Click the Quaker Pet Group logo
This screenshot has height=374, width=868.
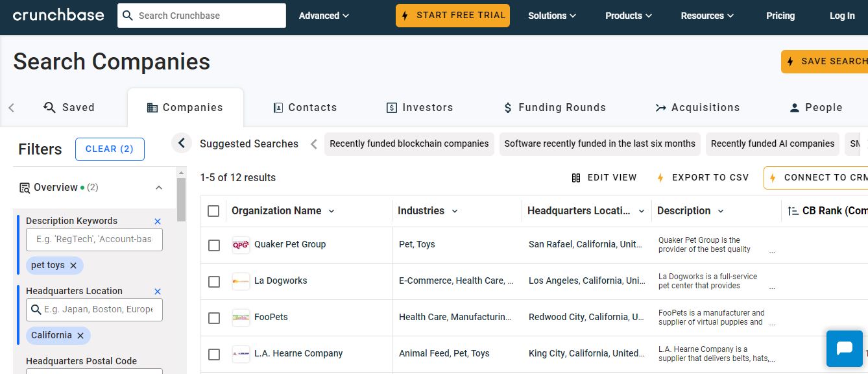click(241, 245)
